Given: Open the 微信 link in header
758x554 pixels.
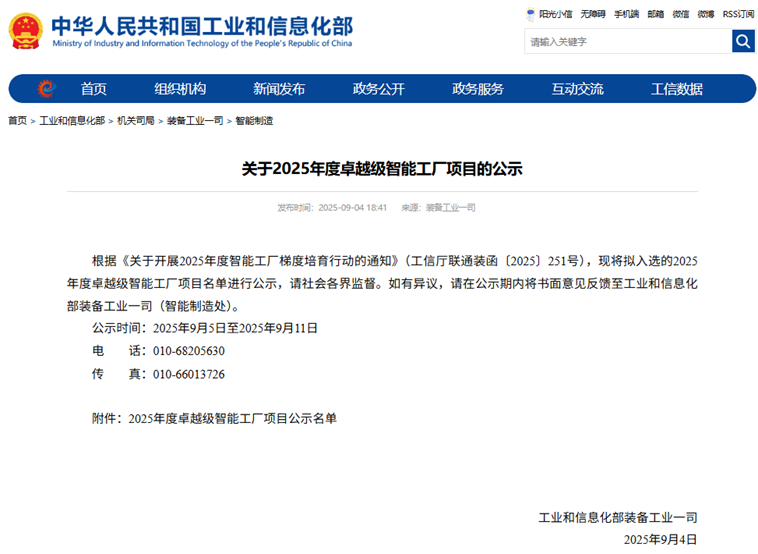Looking at the screenshot, I should tap(681, 14).
